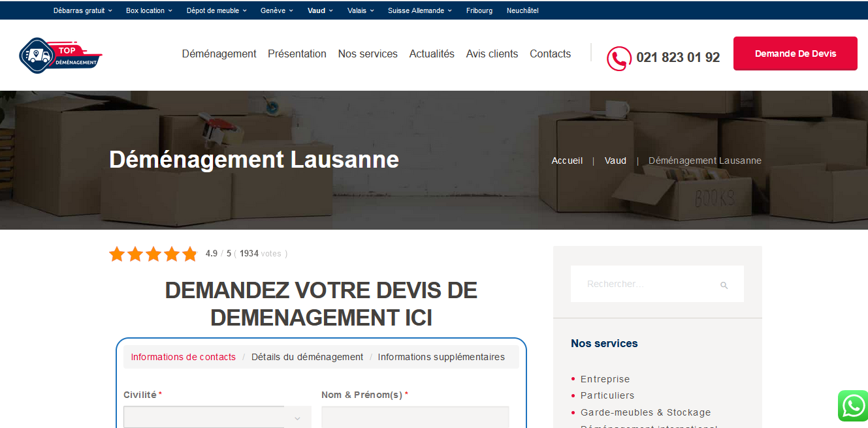Click the Top Déménagement logo
The height and width of the screenshot is (428, 868).
point(61,55)
